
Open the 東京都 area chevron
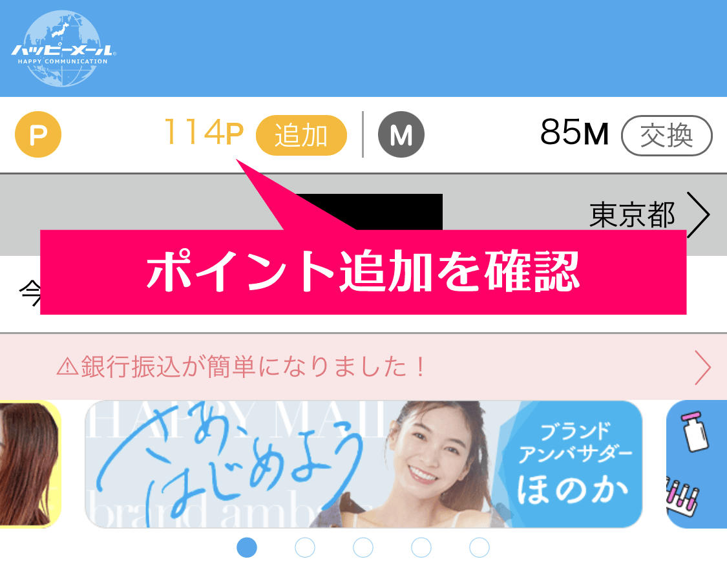(699, 215)
